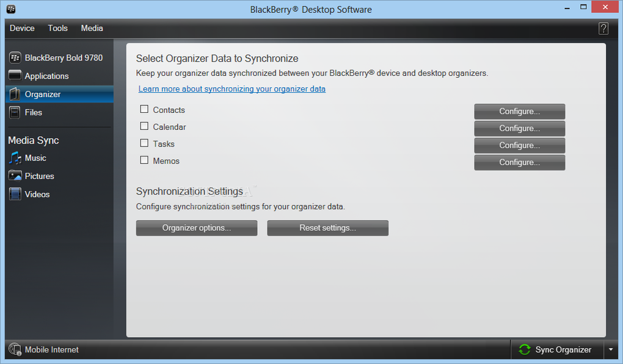This screenshot has width=623, height=364.
Task: Minimize the BlackBerry Desktop Software window
Action: point(567,8)
